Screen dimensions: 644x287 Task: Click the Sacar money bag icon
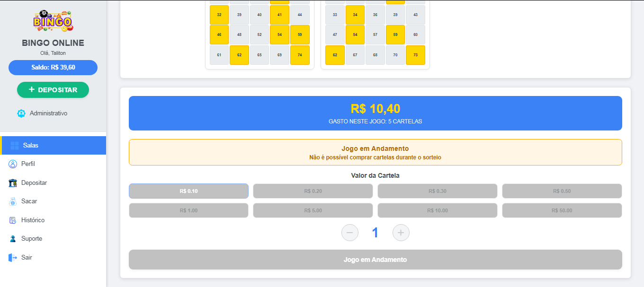tap(14, 201)
